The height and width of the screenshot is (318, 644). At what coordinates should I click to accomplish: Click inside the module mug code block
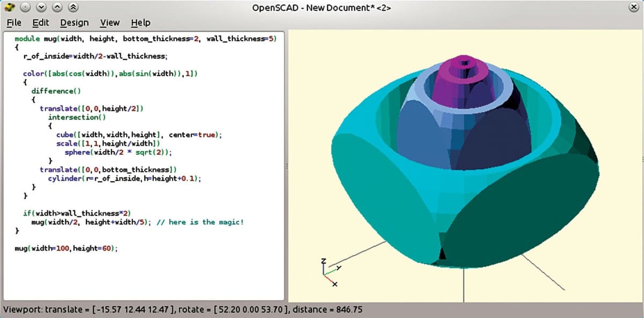point(107,134)
